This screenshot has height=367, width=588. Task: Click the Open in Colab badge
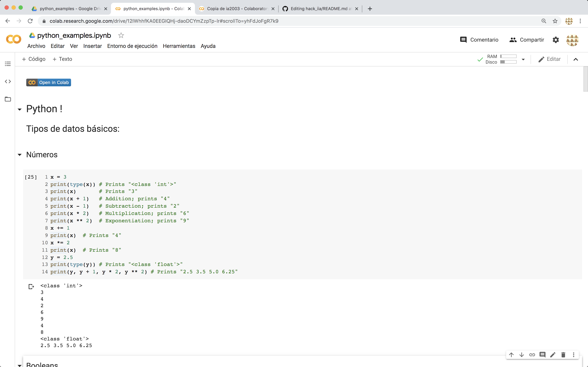[x=49, y=82]
